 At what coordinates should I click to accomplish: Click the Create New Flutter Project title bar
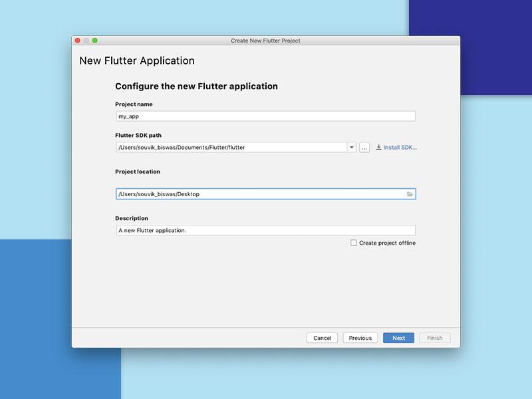click(x=266, y=40)
